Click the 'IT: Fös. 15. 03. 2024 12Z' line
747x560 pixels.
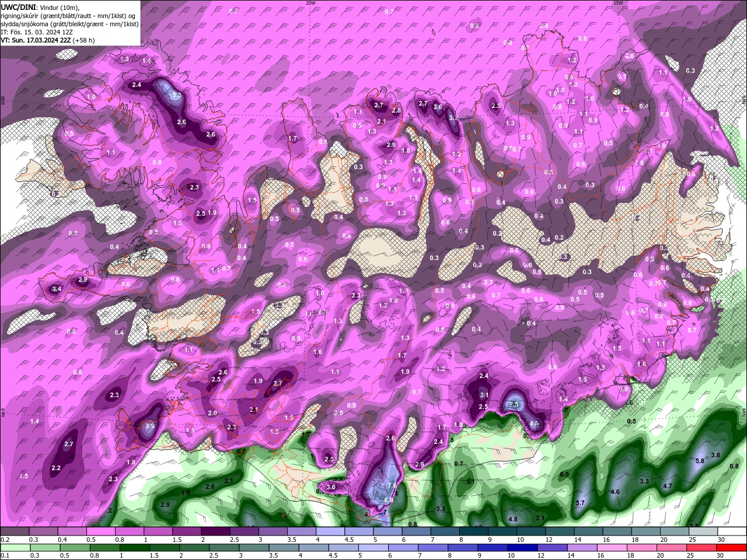click(36, 32)
